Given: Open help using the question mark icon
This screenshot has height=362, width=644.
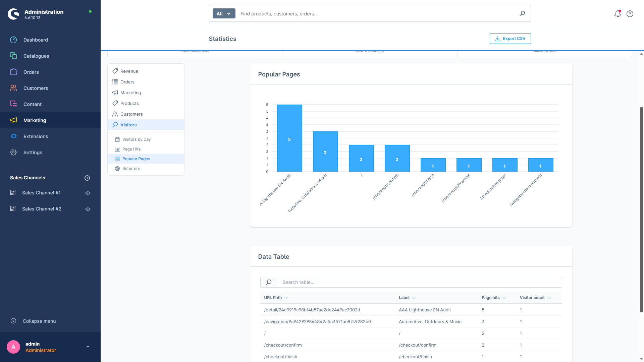Looking at the screenshot, I should (x=630, y=14).
